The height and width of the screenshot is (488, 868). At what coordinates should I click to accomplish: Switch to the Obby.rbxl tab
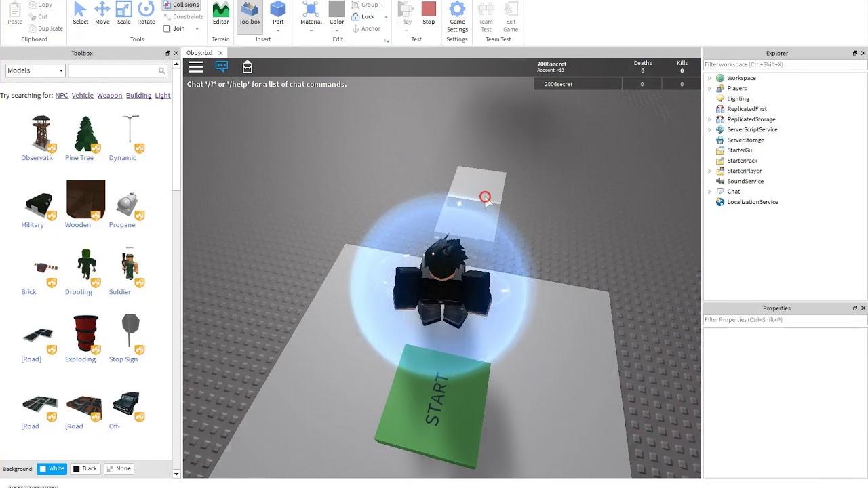199,53
